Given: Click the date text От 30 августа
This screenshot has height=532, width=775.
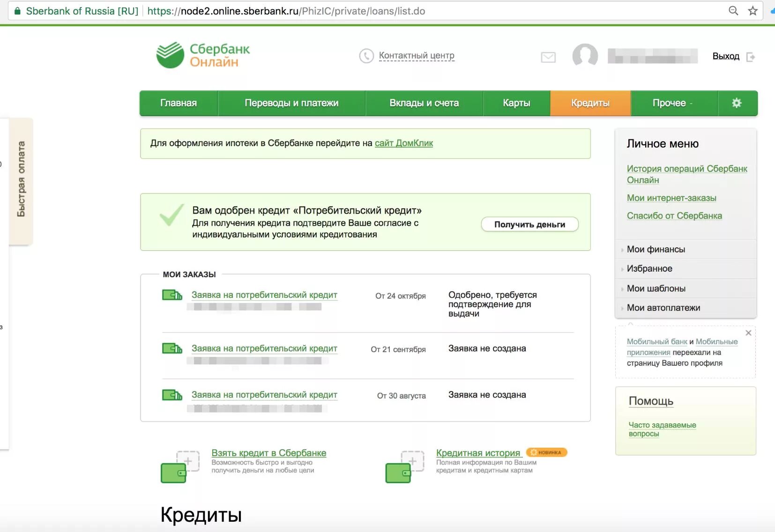Looking at the screenshot, I should click(x=402, y=396).
